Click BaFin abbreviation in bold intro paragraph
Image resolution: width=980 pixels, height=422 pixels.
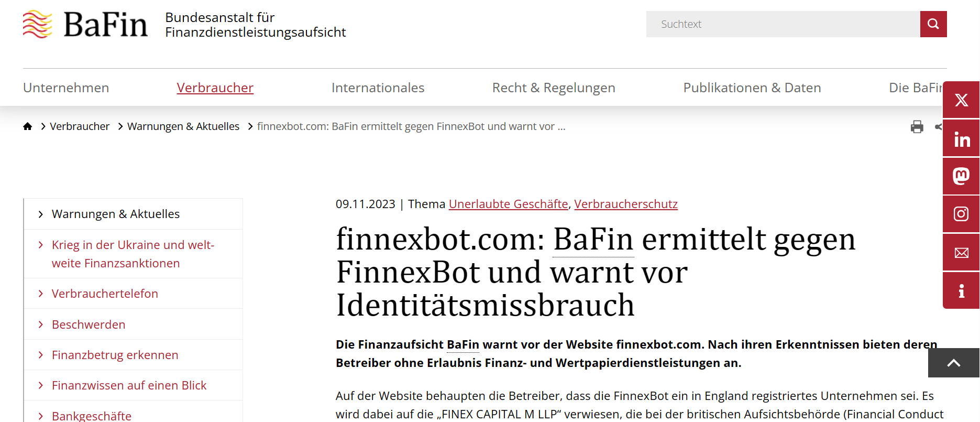click(463, 344)
